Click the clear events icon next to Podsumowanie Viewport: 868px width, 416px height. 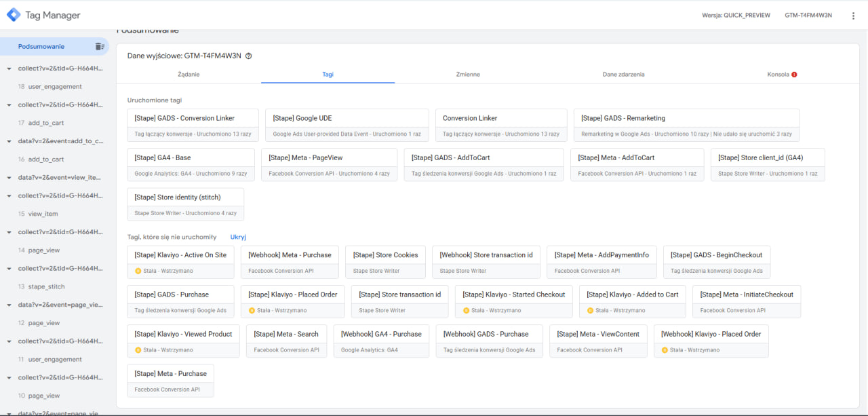(x=100, y=47)
